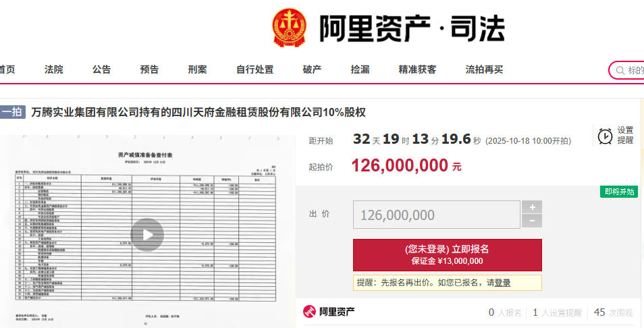This screenshot has width=644, height=328.
Task: Select the 自行处置 menu item
Action: [255, 70]
